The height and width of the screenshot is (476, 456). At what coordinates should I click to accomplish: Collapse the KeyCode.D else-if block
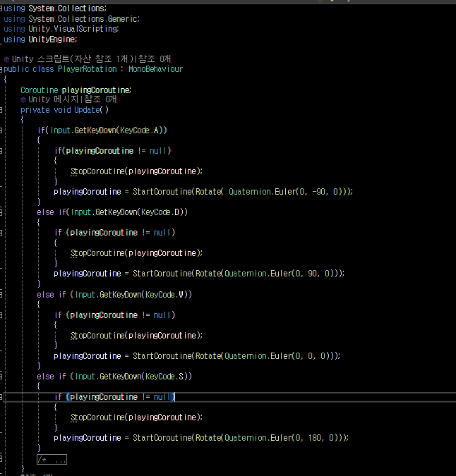coord(1,212)
